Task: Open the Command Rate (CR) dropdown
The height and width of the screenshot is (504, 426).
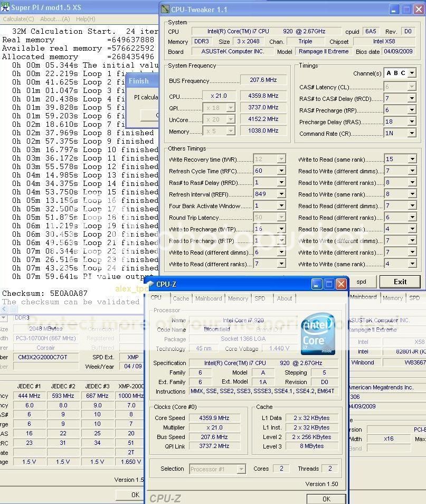Action: click(412, 133)
